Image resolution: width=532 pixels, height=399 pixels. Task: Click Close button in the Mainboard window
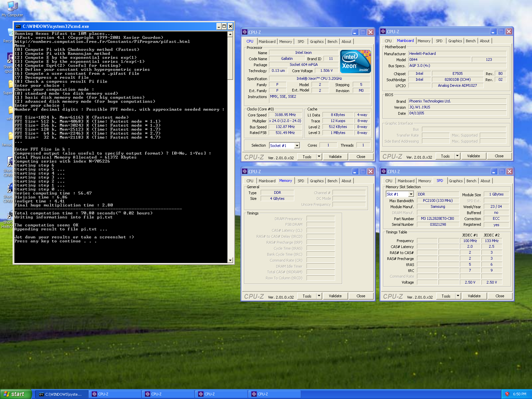click(x=499, y=156)
